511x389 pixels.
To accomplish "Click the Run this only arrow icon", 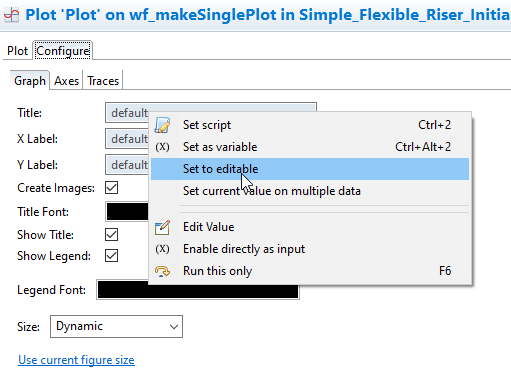I will click(162, 271).
